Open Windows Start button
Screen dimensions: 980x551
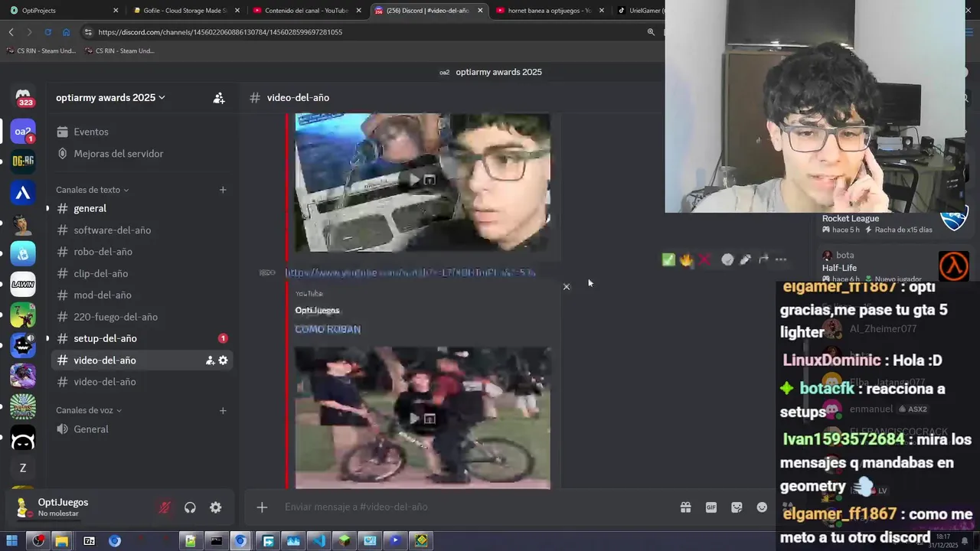click(11, 541)
